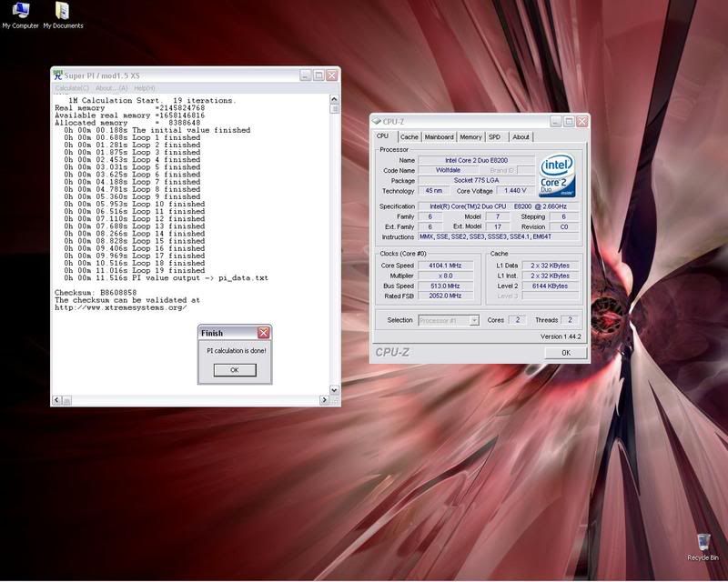Click the Revision value C0
The image size is (728, 582).
(564, 227)
